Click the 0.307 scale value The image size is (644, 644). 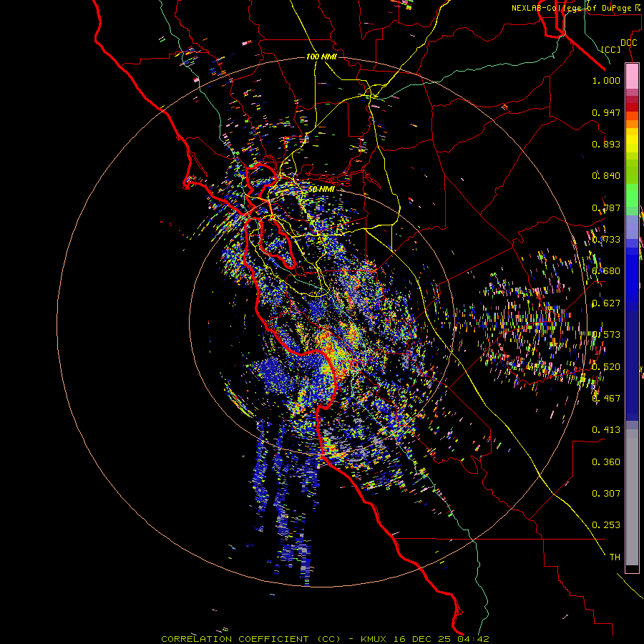[x=606, y=494]
